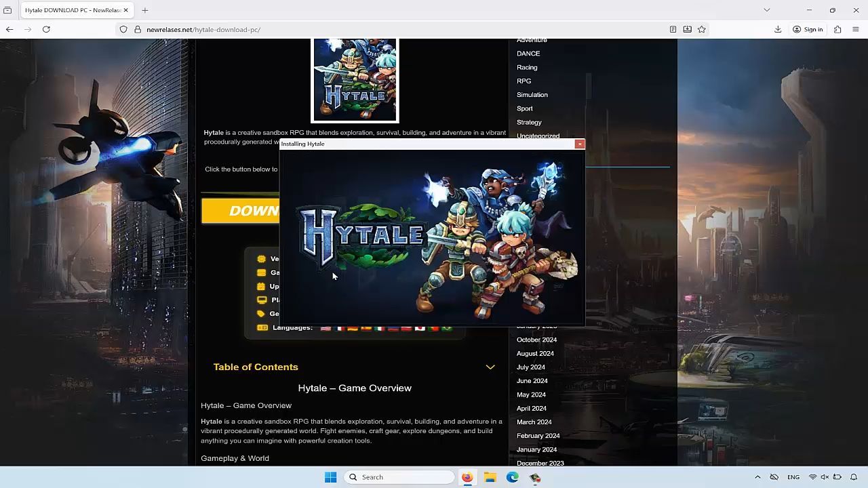Viewport: 868px width, 488px height.
Task: Reload the page with the refresh icon
Action: tap(46, 29)
